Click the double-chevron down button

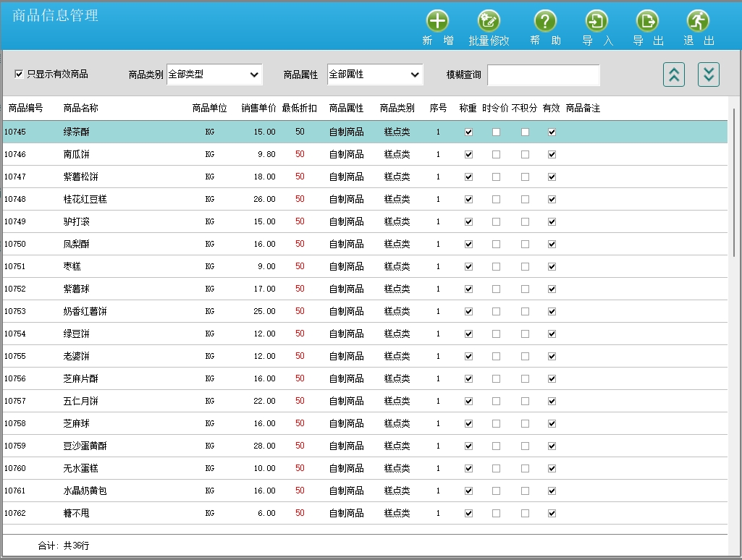708,75
